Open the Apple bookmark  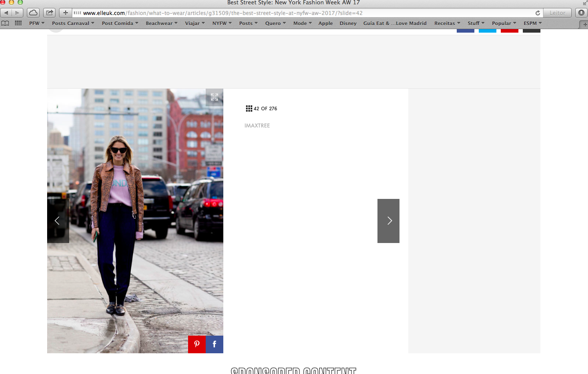click(325, 23)
